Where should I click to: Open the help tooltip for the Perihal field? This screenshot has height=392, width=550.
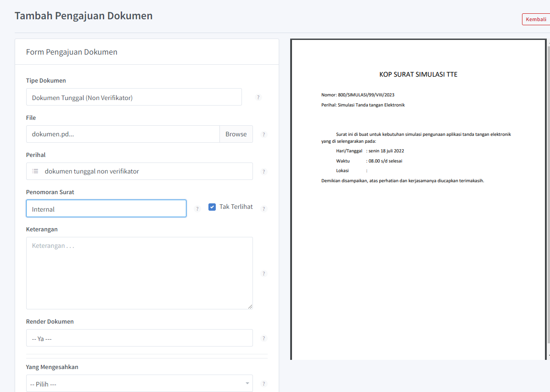[264, 172]
